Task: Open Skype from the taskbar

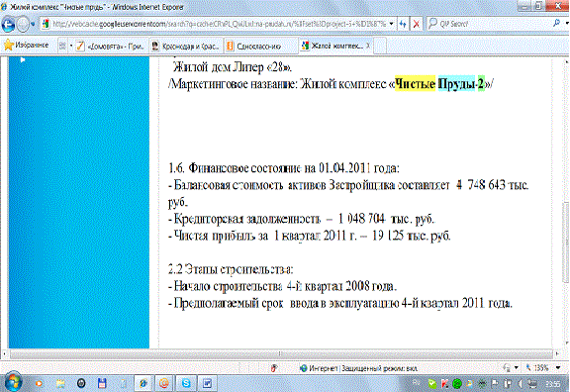Action: point(186,383)
